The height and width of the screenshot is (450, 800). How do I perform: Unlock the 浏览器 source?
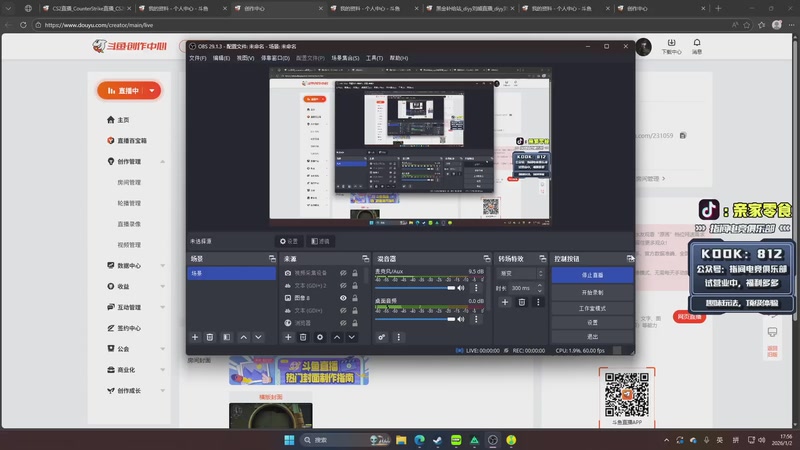pyautogui.click(x=355, y=323)
